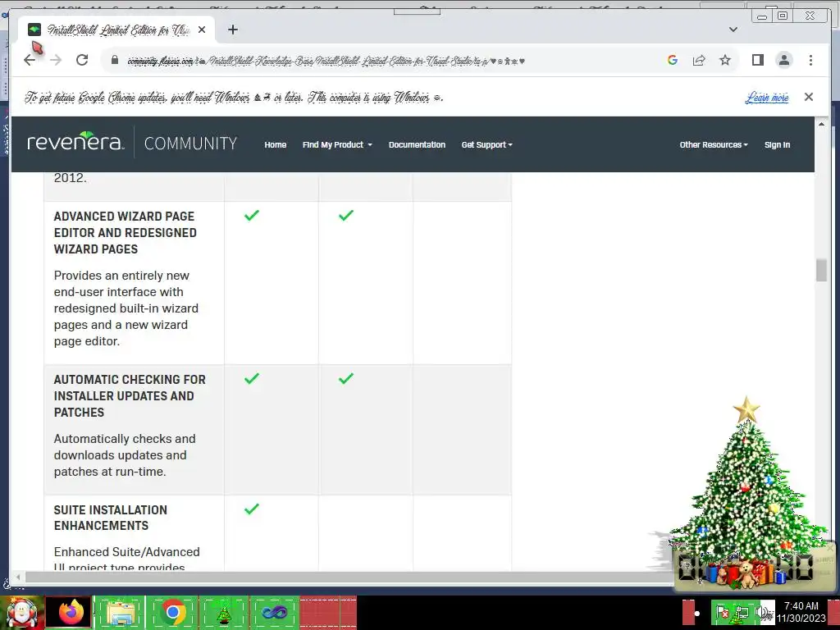Viewport: 840px width, 630px height.
Task: Share this page using the share icon
Action: 699,60
